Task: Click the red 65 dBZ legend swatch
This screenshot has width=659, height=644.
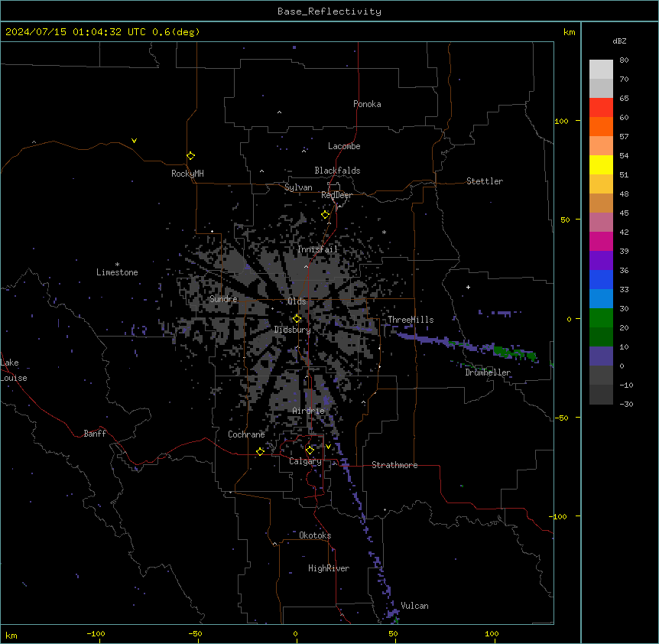Action: [x=601, y=108]
